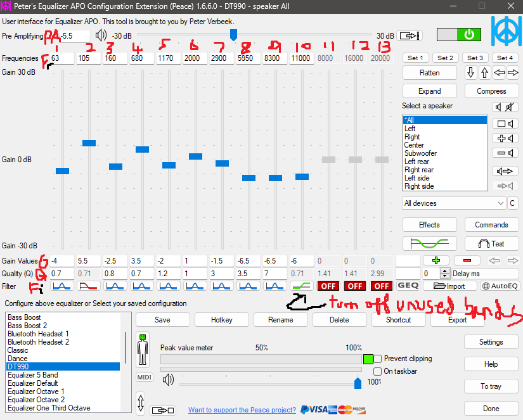523x420 pixels.
Task: Enable the Prevent clipping checkbox
Action: [x=378, y=359]
